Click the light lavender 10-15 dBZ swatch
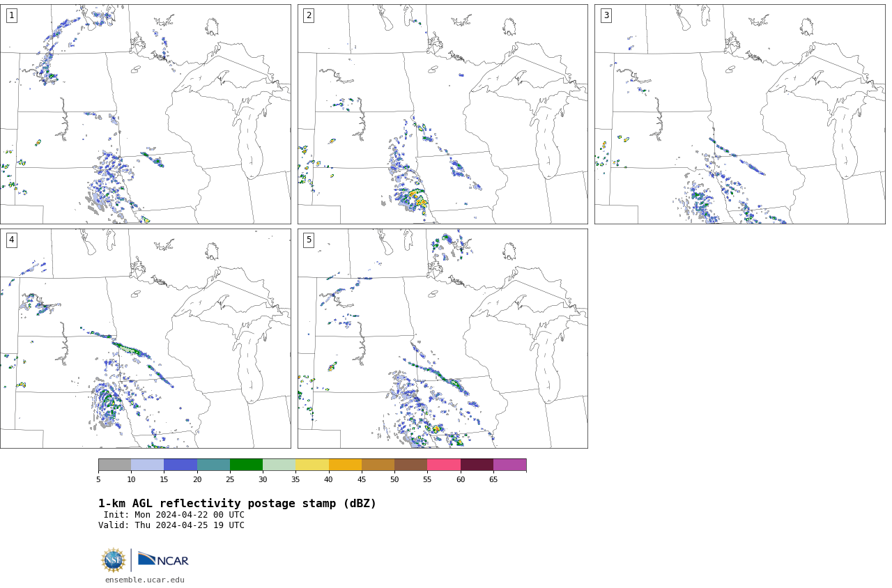 [x=147, y=465]
